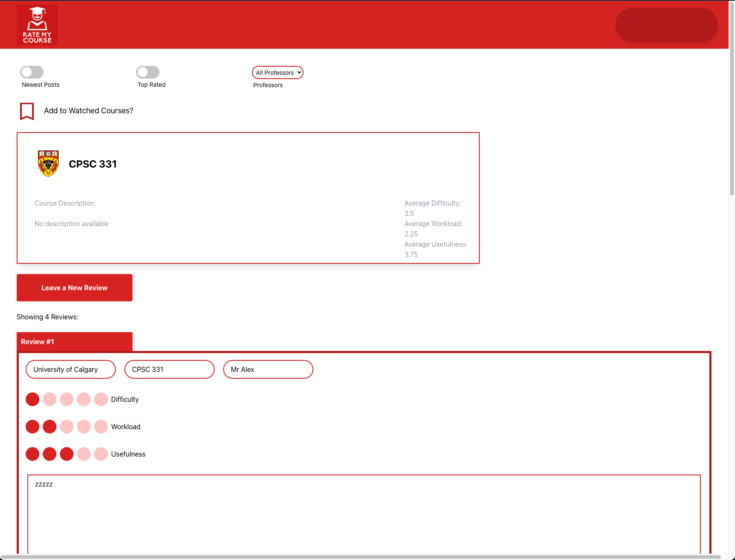Select the fifth Difficulty rating circle
Image resolution: width=735 pixels, height=560 pixels.
pyautogui.click(x=101, y=399)
